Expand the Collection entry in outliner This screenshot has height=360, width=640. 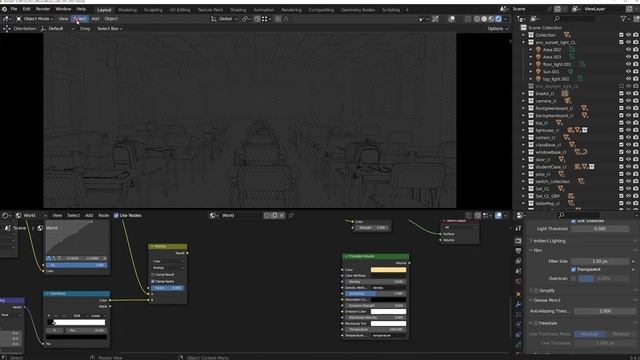(524, 35)
